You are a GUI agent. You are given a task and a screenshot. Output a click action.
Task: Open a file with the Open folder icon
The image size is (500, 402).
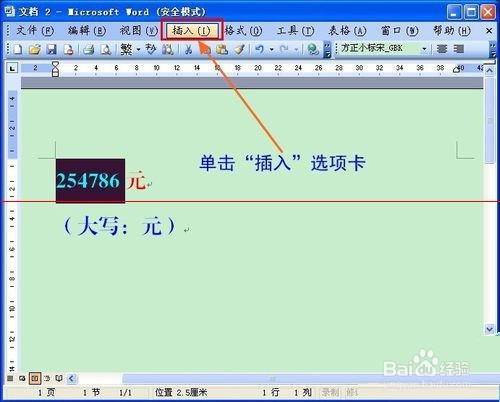[34, 49]
